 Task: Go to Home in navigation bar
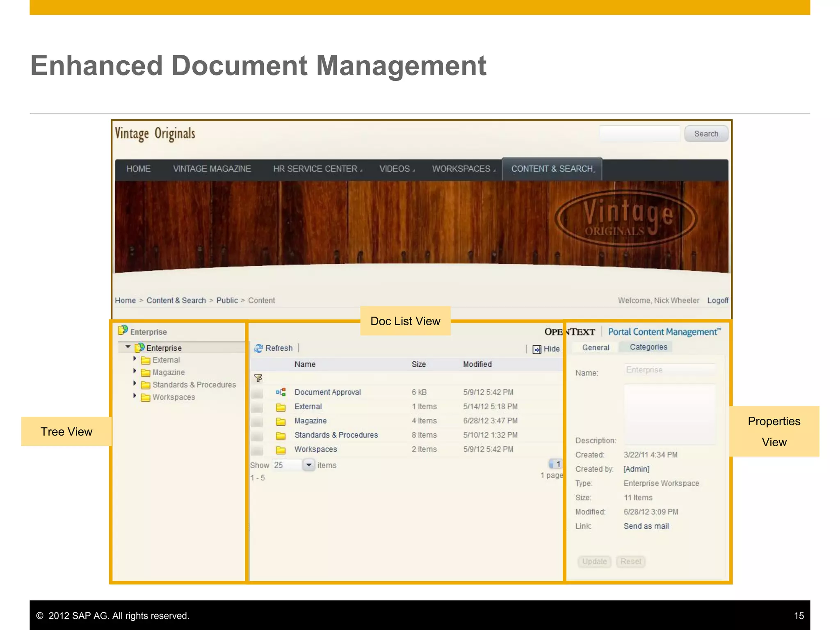[138, 169]
